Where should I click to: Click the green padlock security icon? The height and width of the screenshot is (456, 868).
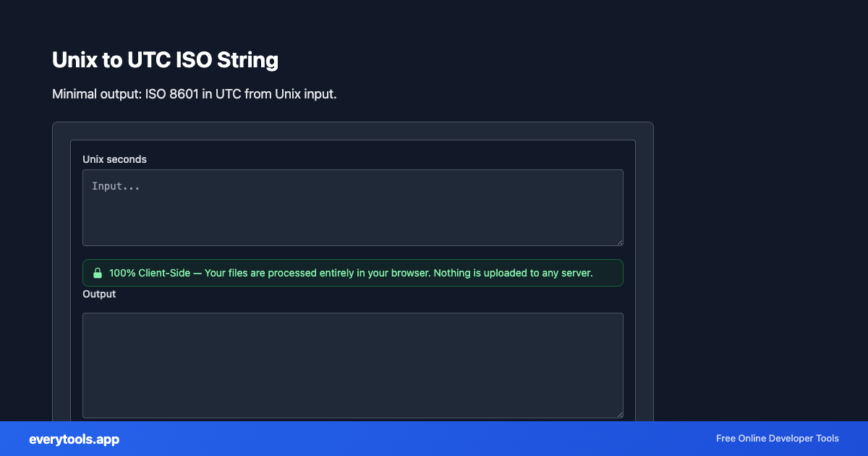(x=98, y=273)
